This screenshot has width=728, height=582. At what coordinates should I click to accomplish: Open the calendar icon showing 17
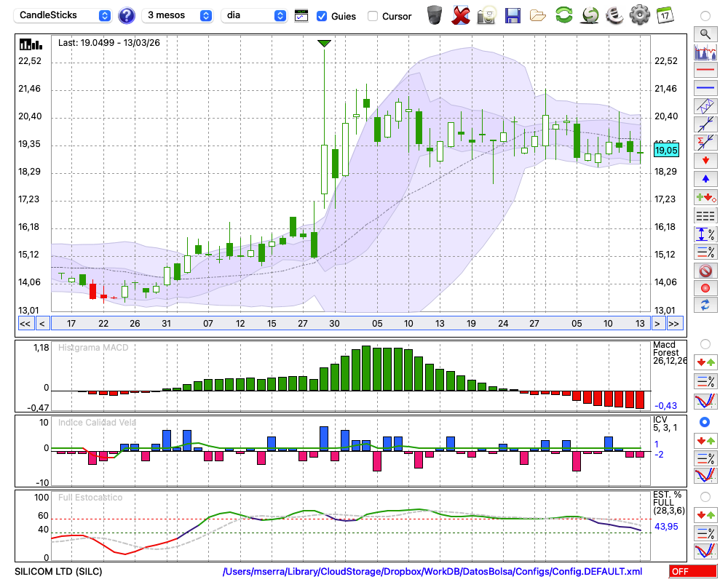click(x=664, y=15)
